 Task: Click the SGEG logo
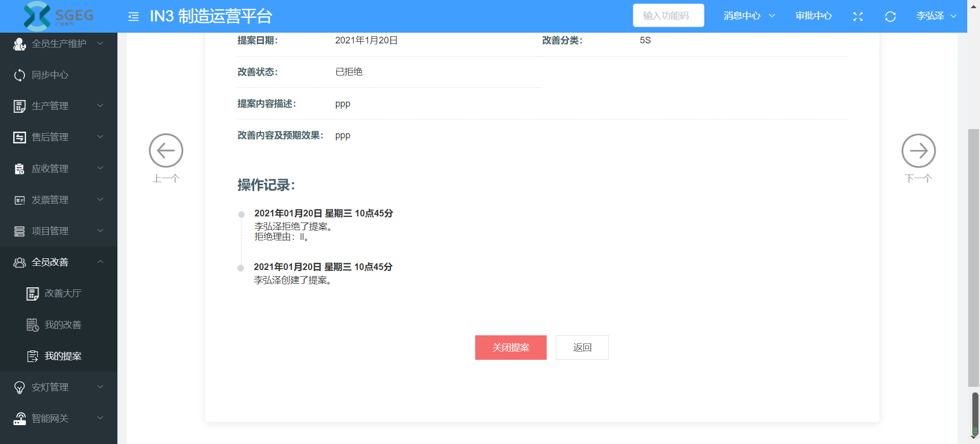58,16
